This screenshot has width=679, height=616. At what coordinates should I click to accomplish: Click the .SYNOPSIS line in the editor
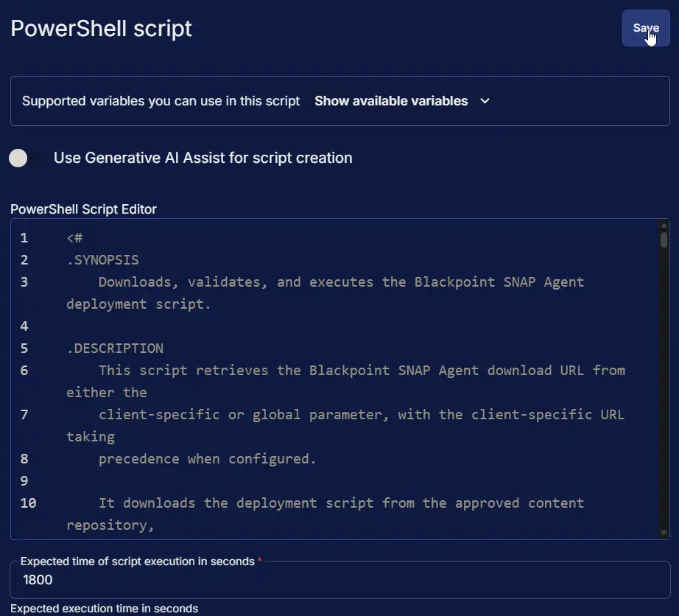pos(102,260)
